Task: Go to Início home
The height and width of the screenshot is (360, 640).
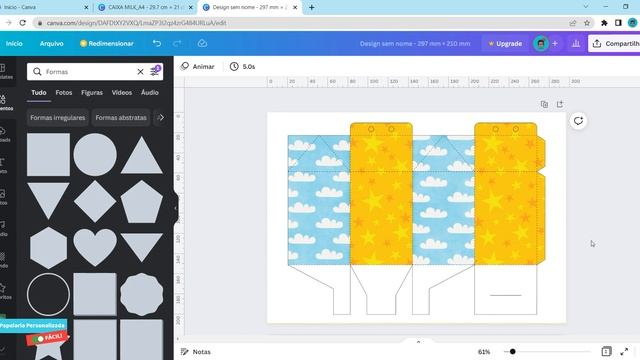Action: click(14, 43)
